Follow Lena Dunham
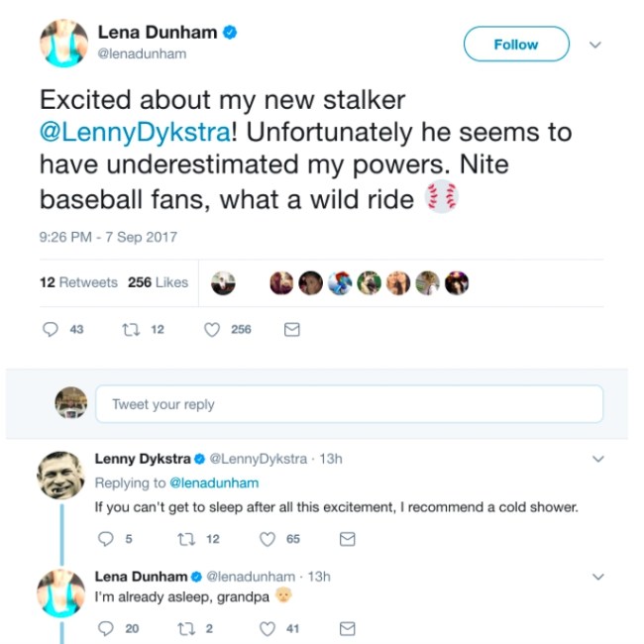This screenshot has height=644, width=644. pyautogui.click(x=516, y=45)
